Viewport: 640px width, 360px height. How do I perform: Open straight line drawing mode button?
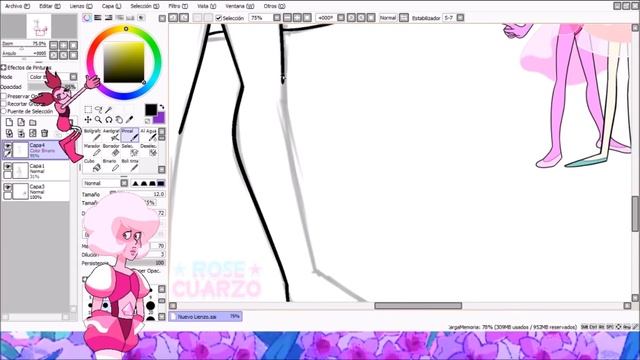tap(403, 18)
